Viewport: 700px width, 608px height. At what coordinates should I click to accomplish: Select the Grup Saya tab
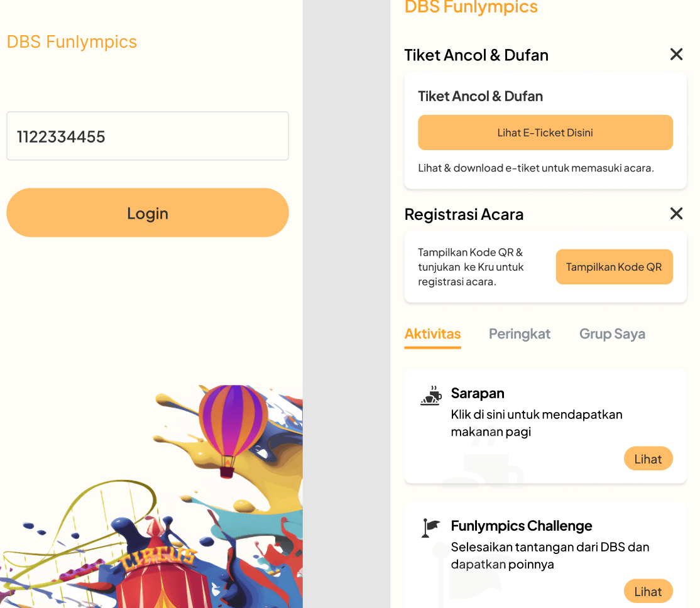coord(612,334)
